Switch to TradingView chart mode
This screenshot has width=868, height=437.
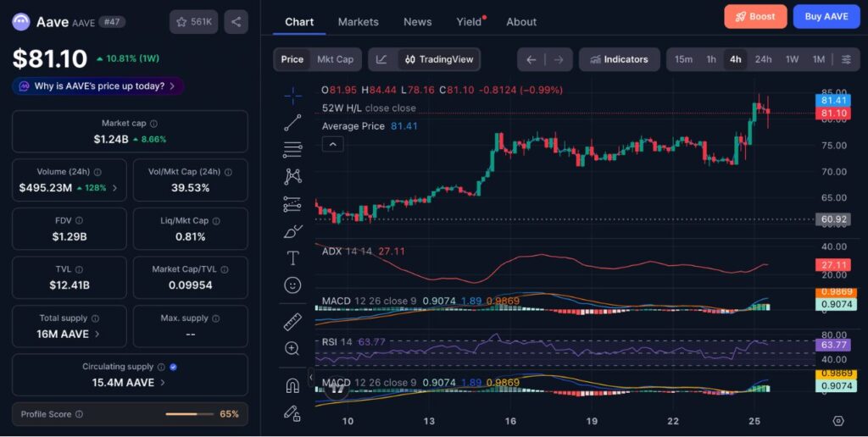(x=439, y=59)
